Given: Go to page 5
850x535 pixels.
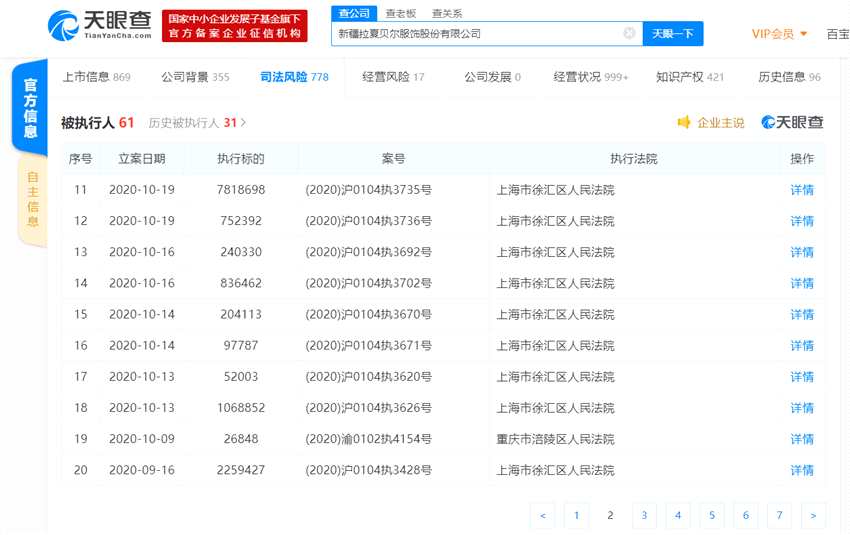Looking at the screenshot, I should 712,515.
